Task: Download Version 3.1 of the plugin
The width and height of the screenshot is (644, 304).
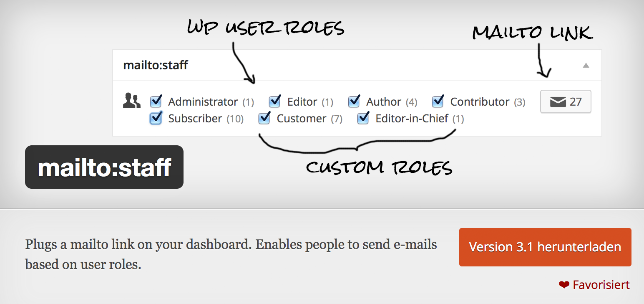Action: pos(545,247)
